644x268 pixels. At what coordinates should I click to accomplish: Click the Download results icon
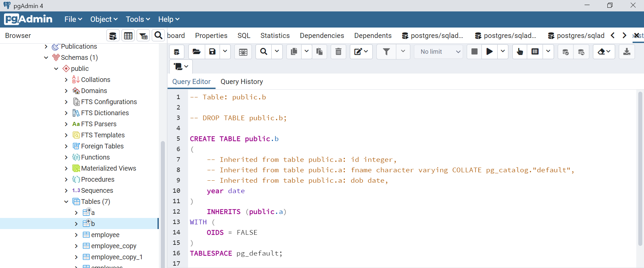click(627, 52)
